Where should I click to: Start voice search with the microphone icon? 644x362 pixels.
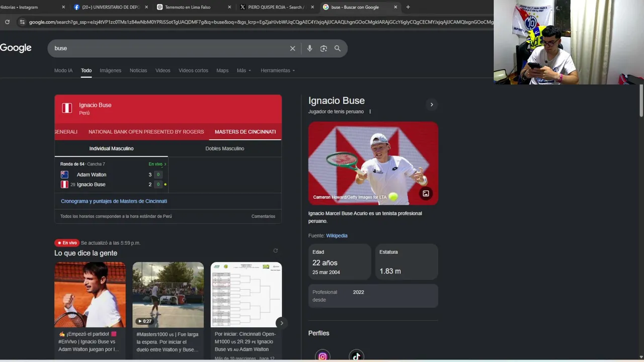[309, 48]
